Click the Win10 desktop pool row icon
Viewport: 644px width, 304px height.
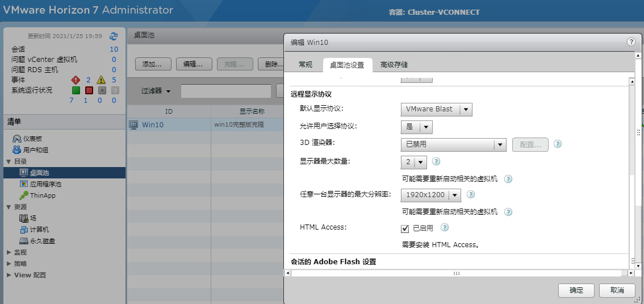click(133, 125)
